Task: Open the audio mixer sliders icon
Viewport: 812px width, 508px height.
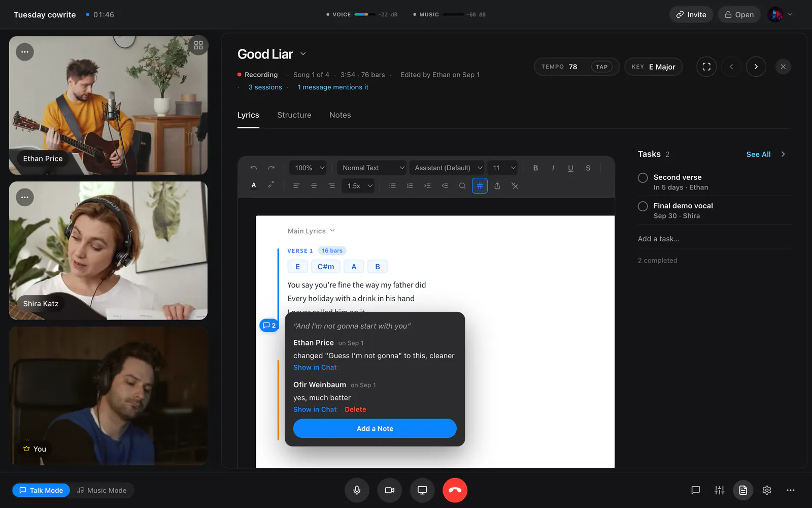Action: click(719, 490)
